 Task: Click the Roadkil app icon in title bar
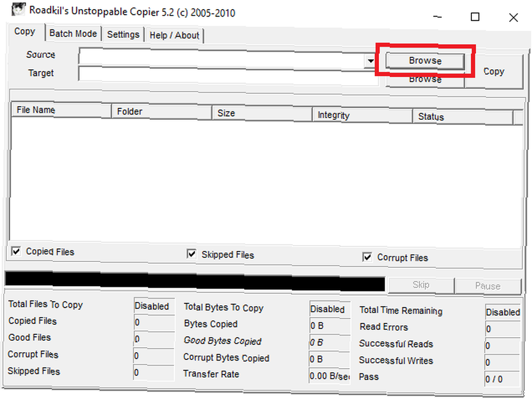18,9
